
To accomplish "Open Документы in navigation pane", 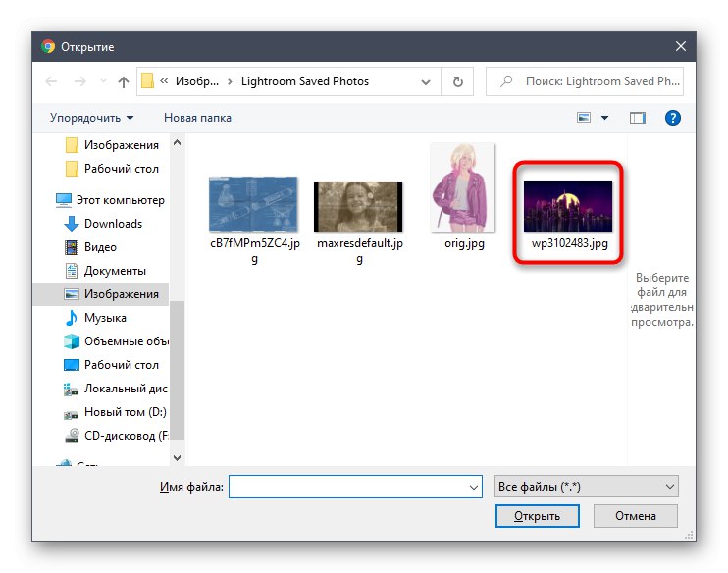I will (x=105, y=271).
